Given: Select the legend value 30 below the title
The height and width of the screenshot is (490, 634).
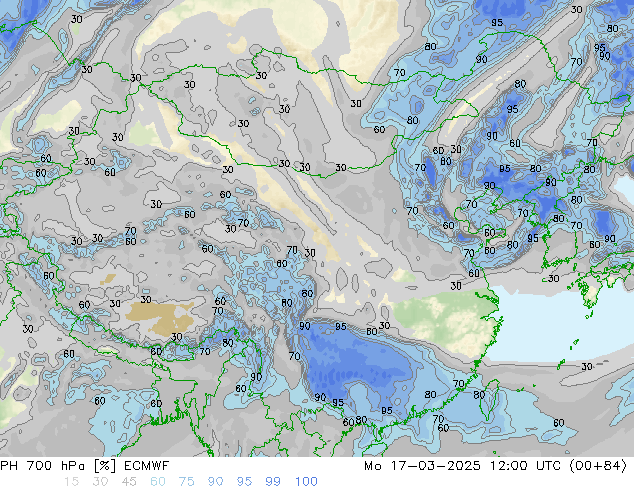Looking at the screenshot, I should click(100, 482).
